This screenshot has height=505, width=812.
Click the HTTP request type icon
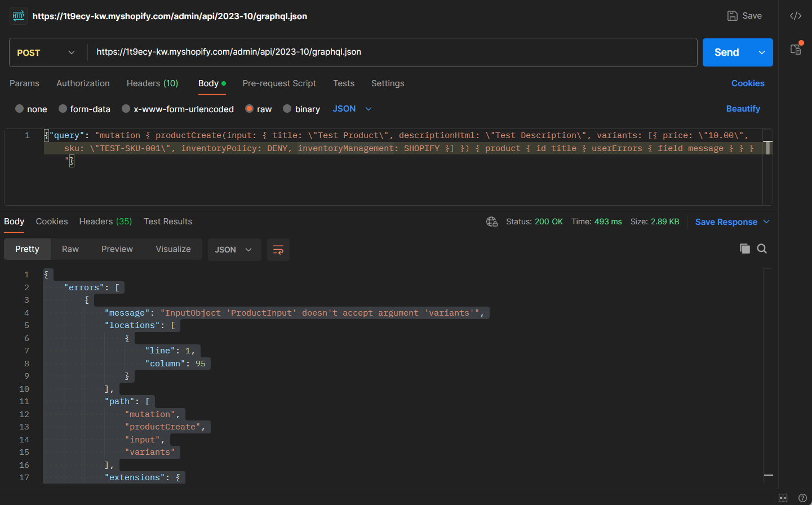[x=19, y=16]
